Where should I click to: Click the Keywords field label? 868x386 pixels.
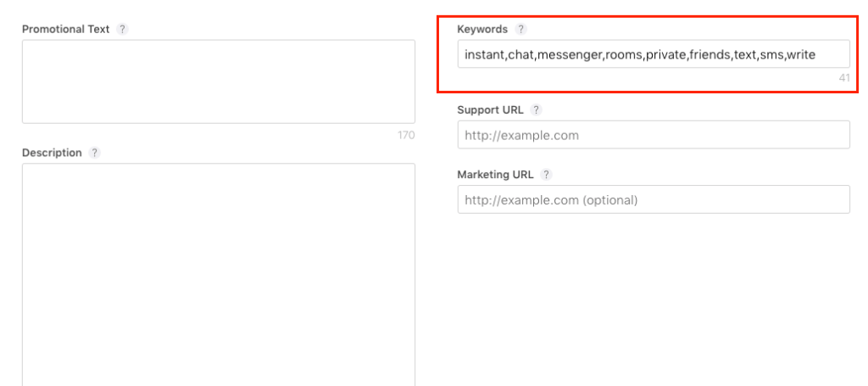click(482, 29)
